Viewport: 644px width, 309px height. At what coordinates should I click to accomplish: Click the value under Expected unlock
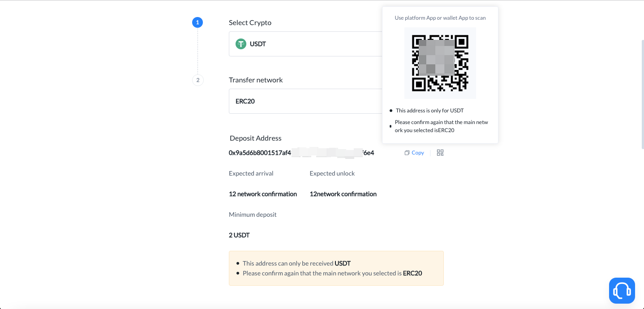[x=343, y=194]
